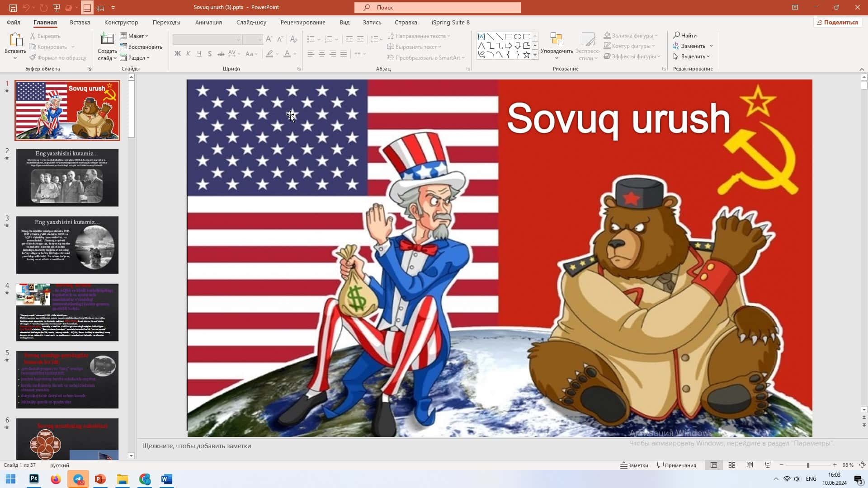Click the русский language indicator
This screenshot has width=868, height=488.
pos(60,465)
